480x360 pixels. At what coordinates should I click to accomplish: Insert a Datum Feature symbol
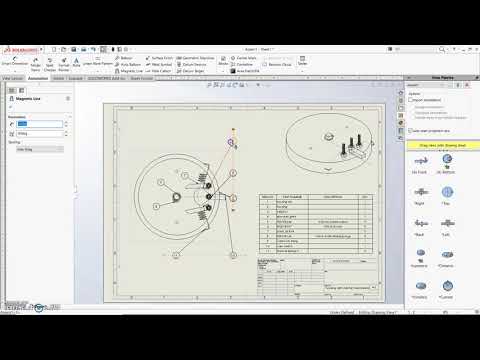pos(192,64)
